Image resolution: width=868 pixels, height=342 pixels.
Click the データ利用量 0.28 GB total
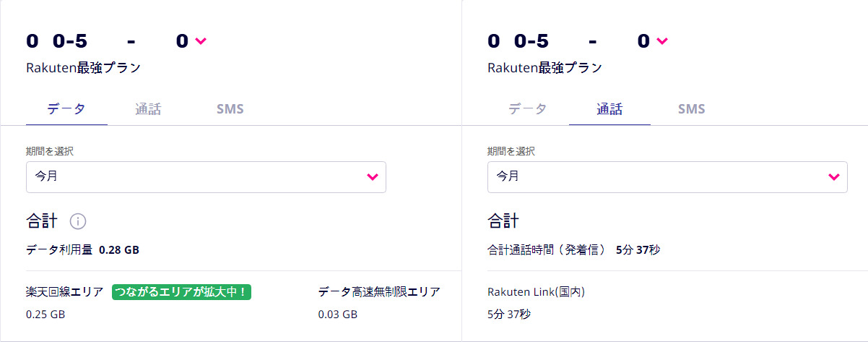pos(82,250)
